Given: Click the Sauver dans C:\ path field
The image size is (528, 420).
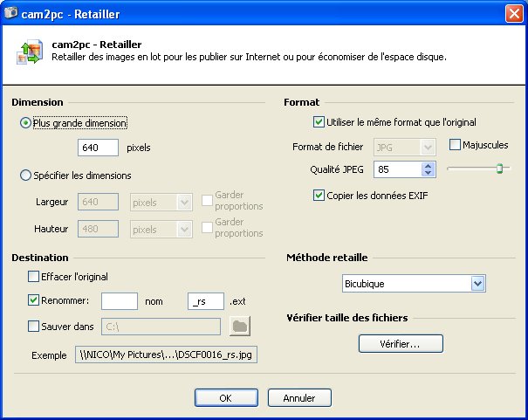Looking at the screenshot, I should [161, 327].
